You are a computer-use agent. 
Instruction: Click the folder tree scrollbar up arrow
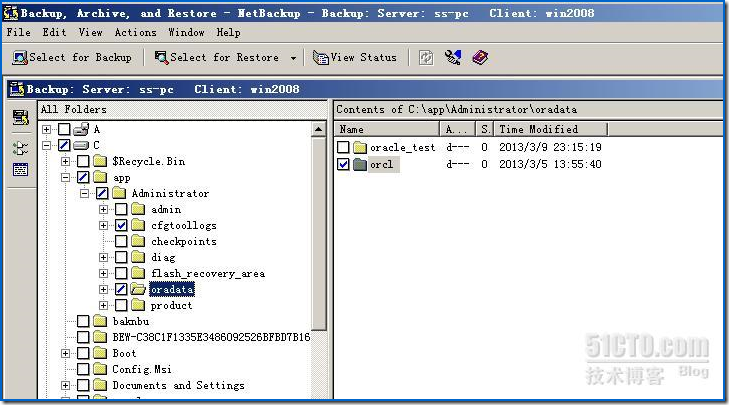click(318, 129)
